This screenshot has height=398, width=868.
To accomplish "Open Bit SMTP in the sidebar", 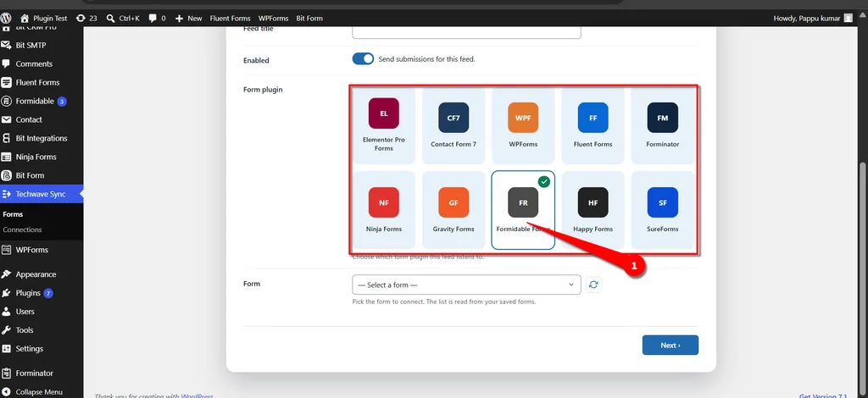I will 42,46.
